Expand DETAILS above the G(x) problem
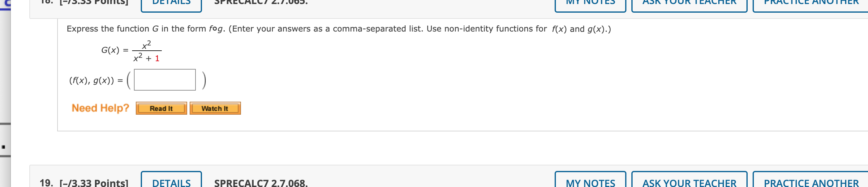868x187 pixels. tap(171, 3)
